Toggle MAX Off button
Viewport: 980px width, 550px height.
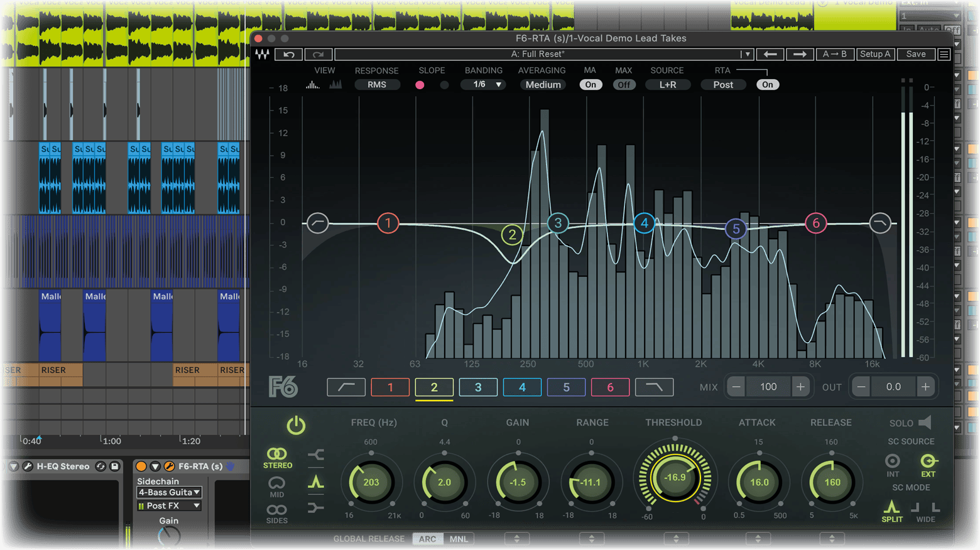coord(624,85)
